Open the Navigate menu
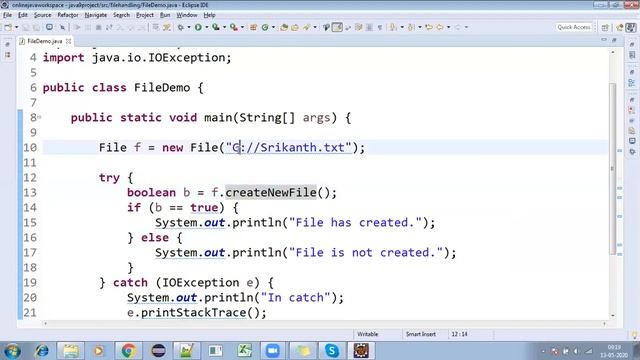The width and height of the screenshot is (640, 360). pos(96,15)
